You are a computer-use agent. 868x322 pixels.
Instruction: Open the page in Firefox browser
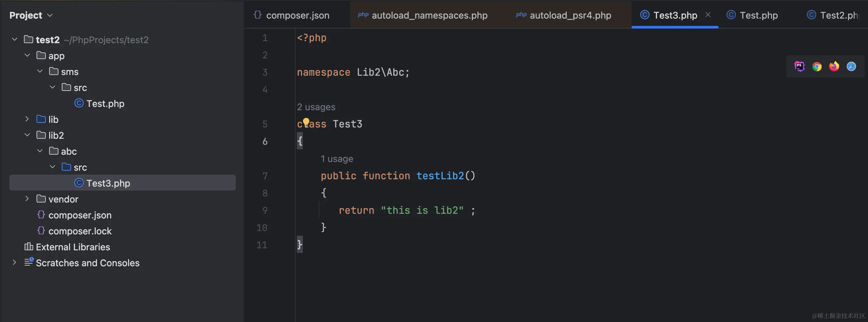(x=833, y=66)
